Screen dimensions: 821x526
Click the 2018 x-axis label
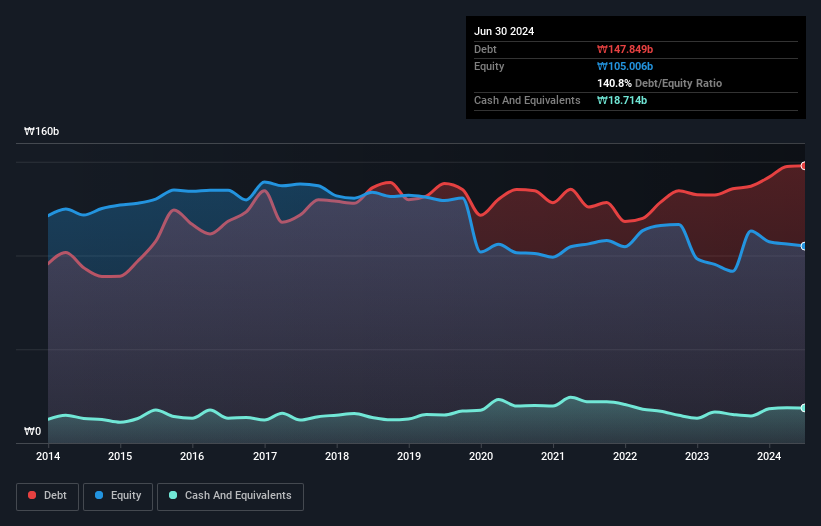point(337,456)
